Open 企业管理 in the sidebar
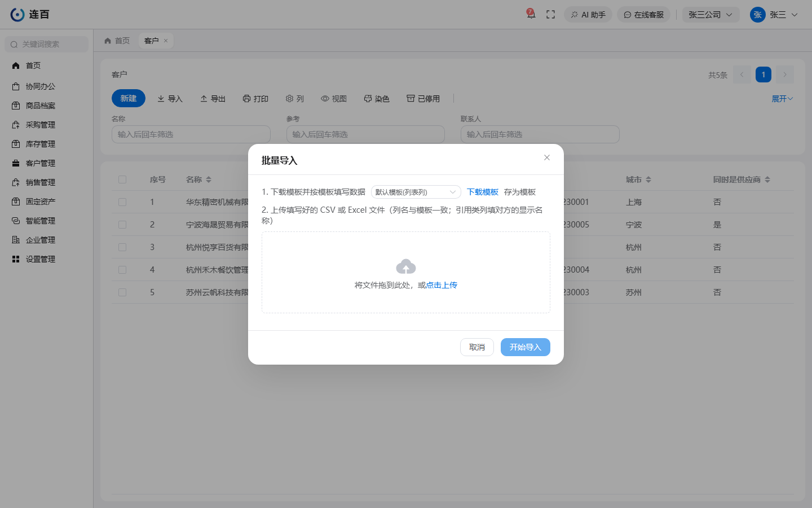This screenshot has height=508, width=812. tap(46, 240)
